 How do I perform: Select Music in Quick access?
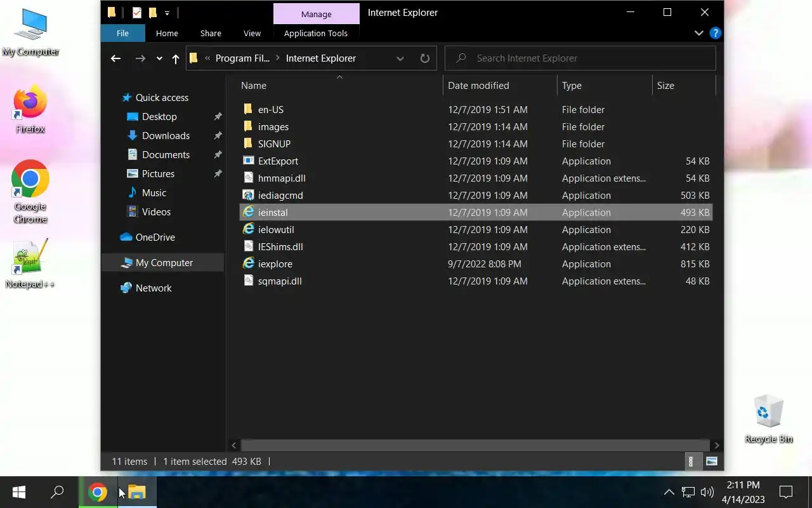[x=154, y=193]
